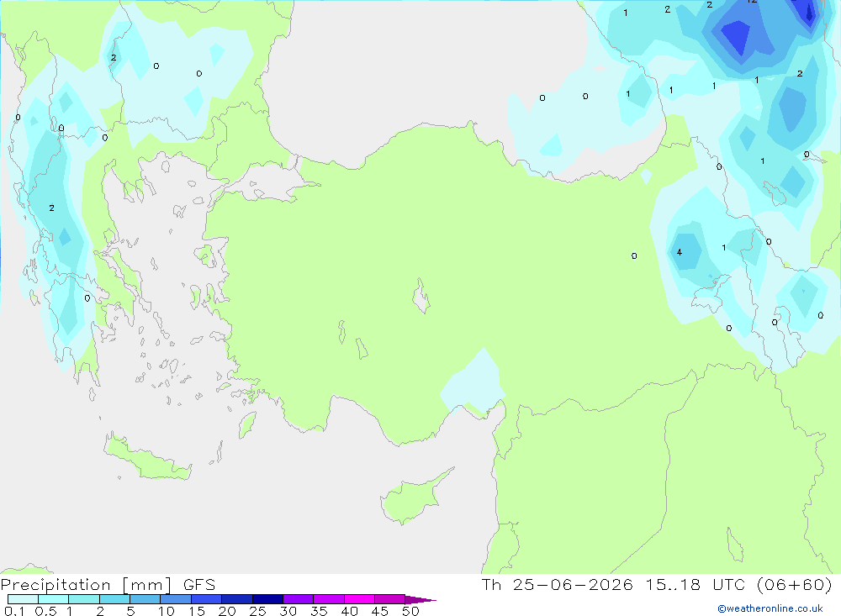
Task: Select the 5–10 mm legend color swatch
Action: click(x=145, y=599)
